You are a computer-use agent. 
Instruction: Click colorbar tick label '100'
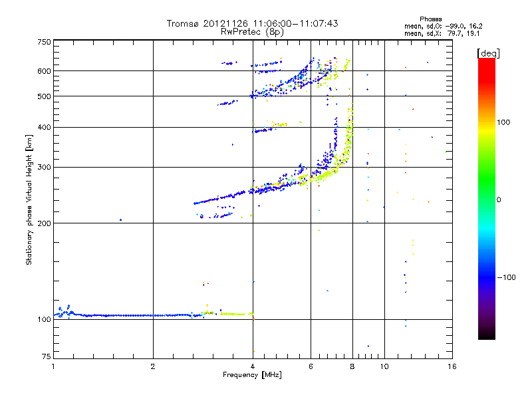tap(503, 122)
